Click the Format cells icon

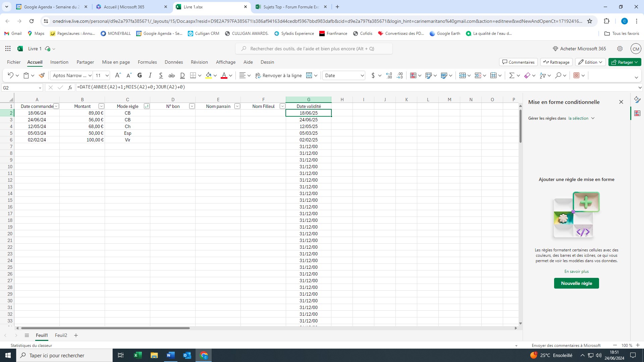point(493,75)
